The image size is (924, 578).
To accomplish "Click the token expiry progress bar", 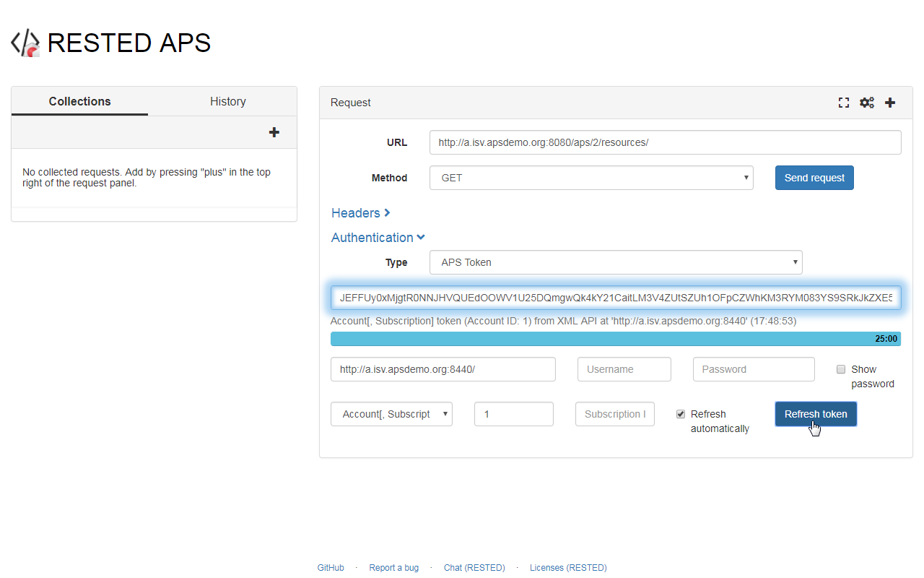I will (616, 339).
